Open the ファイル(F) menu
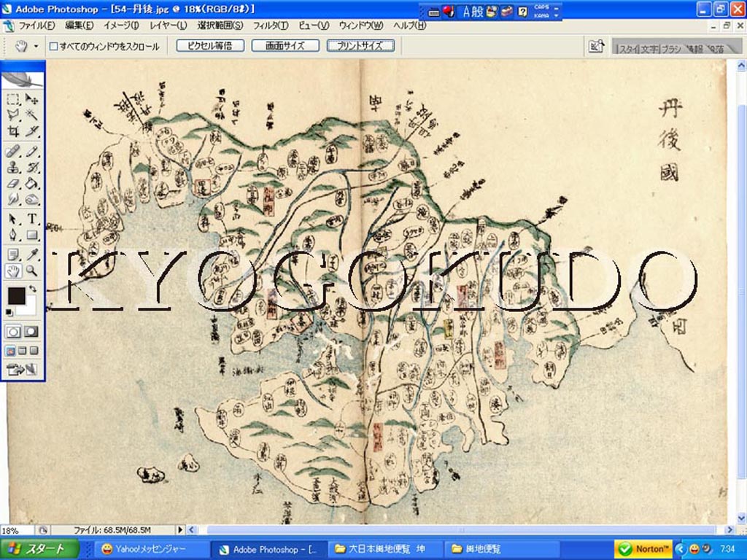747x560 pixels. pyautogui.click(x=36, y=26)
